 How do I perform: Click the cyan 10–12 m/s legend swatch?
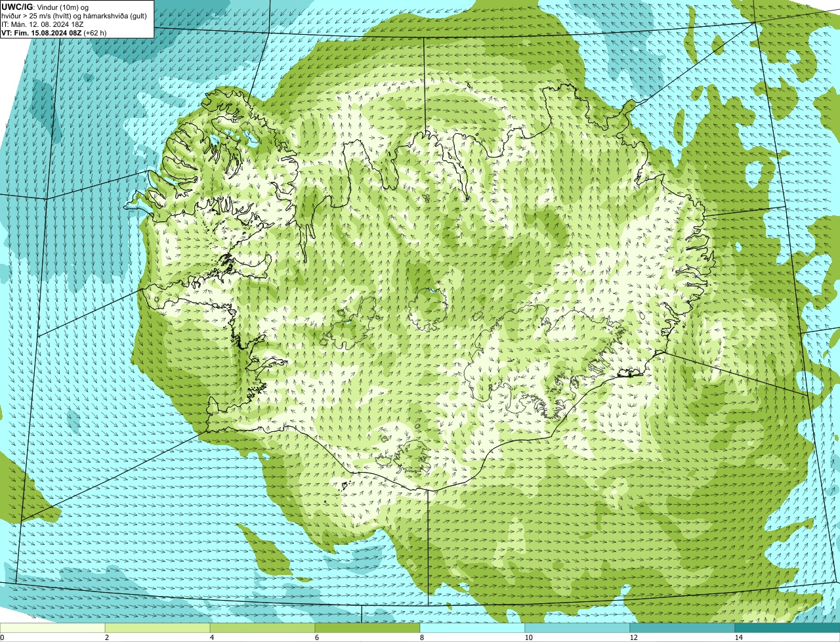[x=577, y=628]
